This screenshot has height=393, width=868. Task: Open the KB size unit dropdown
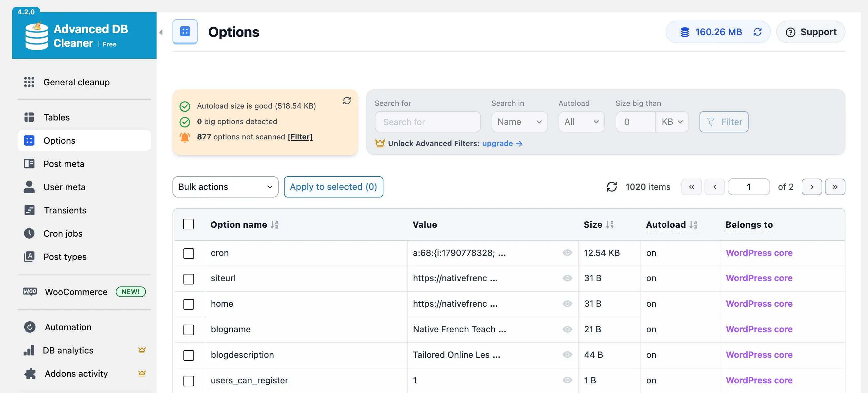pyautogui.click(x=672, y=122)
